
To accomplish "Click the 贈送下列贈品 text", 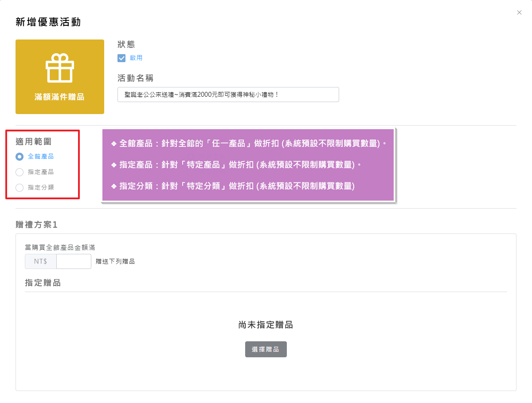I will coord(115,261).
